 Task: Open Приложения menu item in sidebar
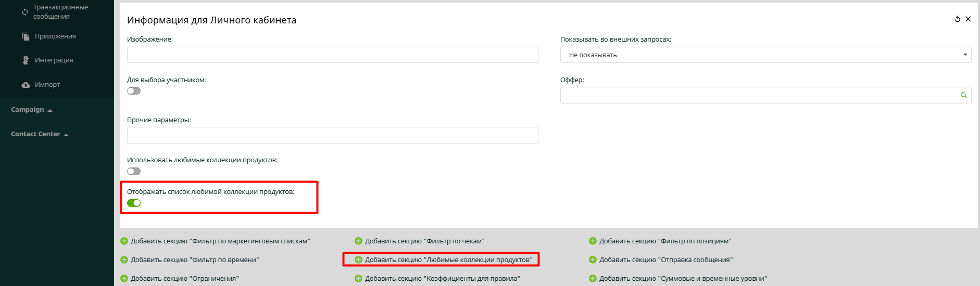(55, 36)
